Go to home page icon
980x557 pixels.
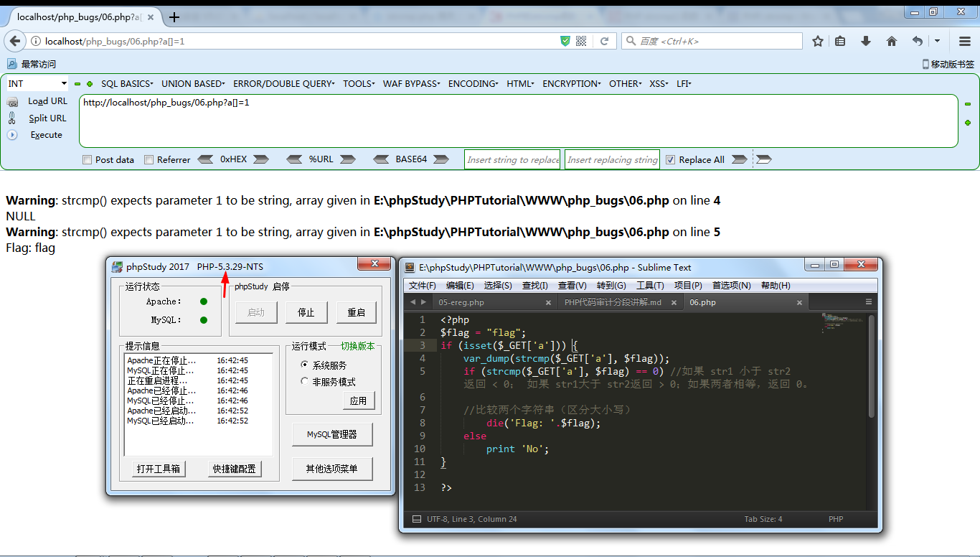point(892,42)
